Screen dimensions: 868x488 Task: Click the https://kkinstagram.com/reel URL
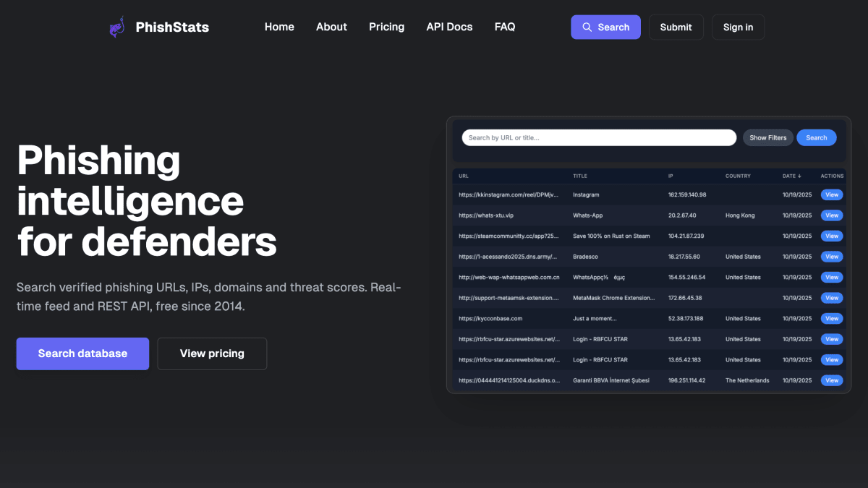tap(509, 194)
